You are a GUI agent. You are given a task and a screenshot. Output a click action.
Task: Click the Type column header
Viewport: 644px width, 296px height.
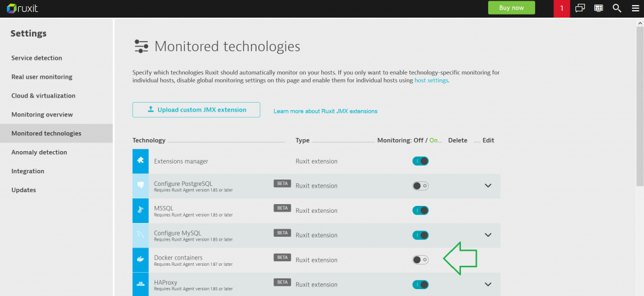tap(303, 140)
